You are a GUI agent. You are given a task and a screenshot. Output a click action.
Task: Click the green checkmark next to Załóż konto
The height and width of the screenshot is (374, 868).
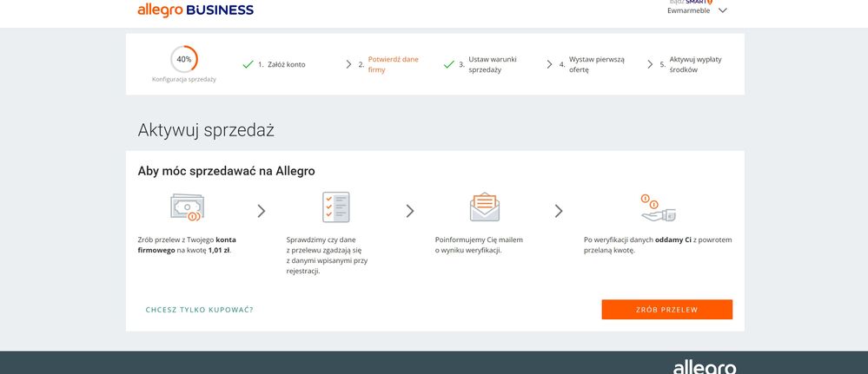(x=248, y=65)
